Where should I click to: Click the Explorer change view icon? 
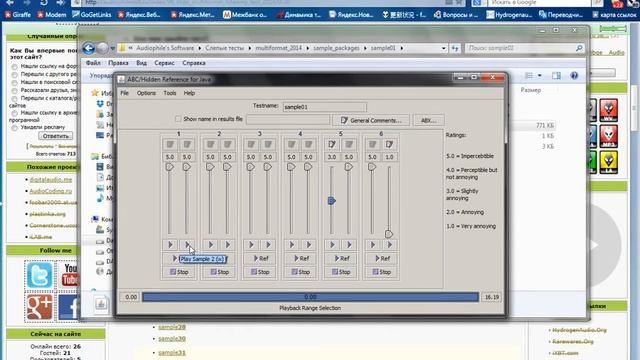click(529, 76)
